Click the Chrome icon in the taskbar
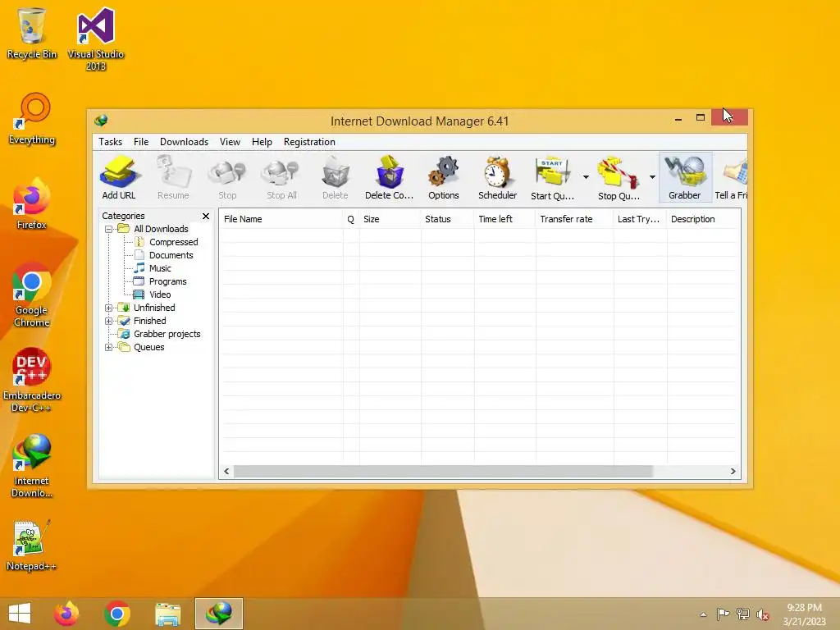 click(117, 614)
